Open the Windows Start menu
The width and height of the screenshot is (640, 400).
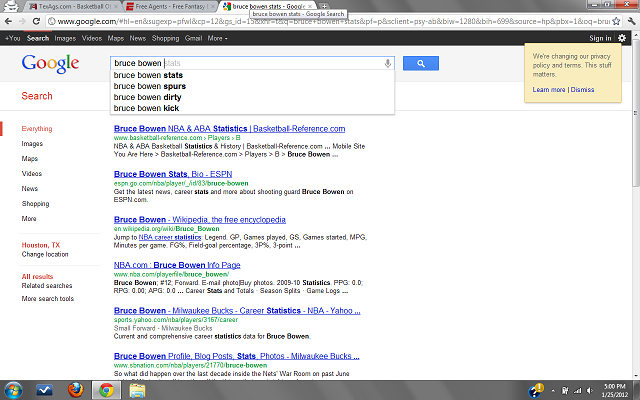point(13,390)
